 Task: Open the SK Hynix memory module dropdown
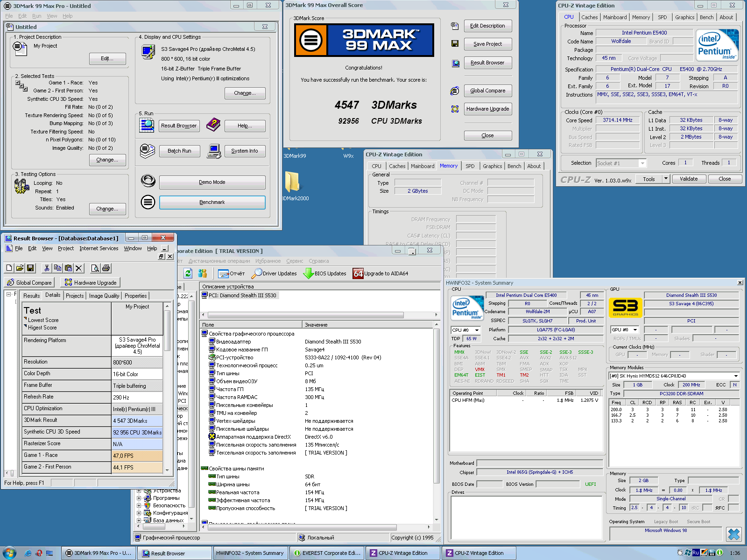coord(736,376)
